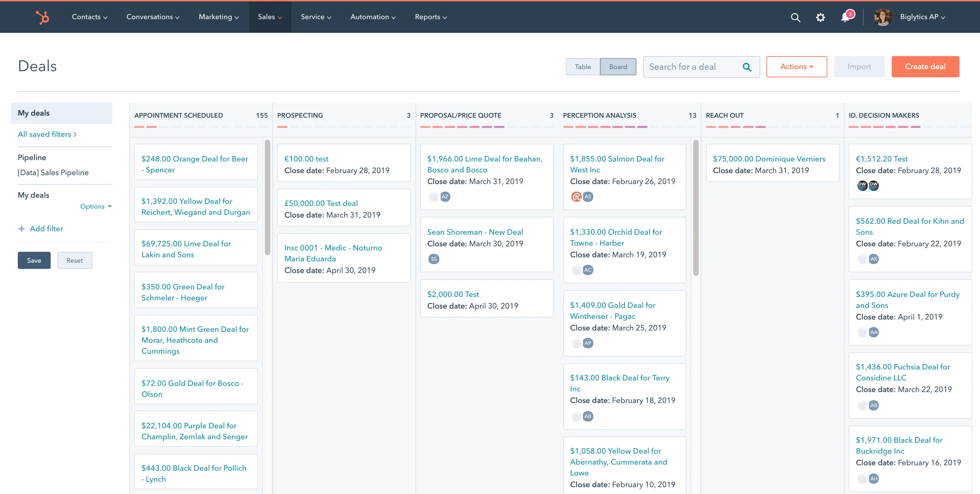Click the HubSpot sprocket logo
980x494 pixels.
point(43,17)
